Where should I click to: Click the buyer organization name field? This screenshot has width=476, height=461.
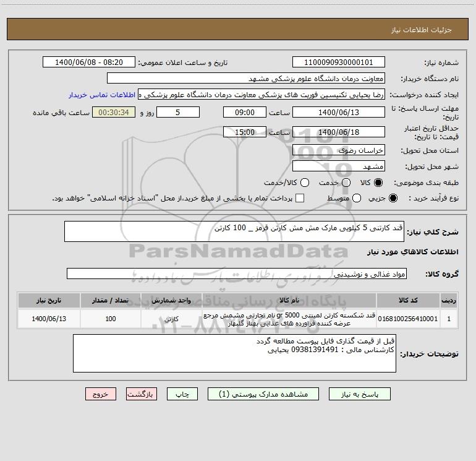[x=246, y=79]
